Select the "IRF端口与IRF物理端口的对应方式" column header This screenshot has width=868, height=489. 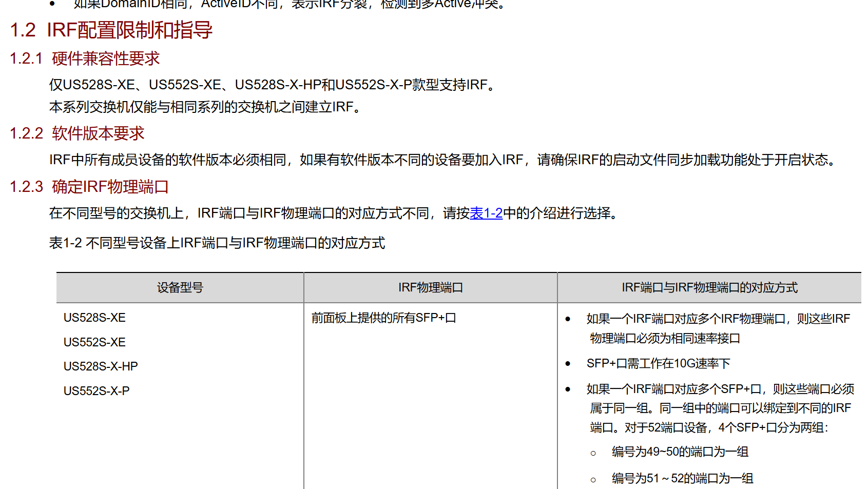click(x=709, y=288)
